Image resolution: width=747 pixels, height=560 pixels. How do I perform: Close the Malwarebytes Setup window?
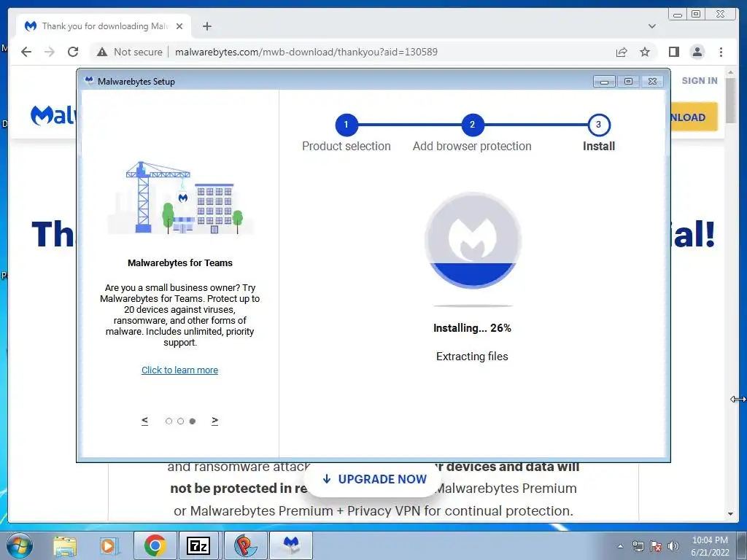653,82
